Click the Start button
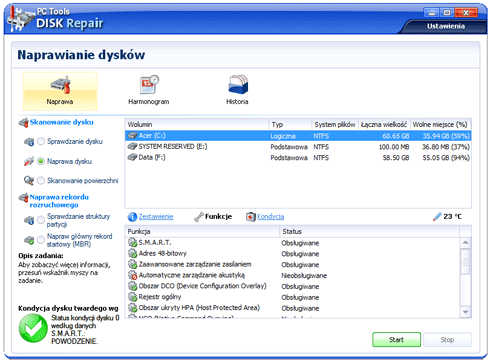490x362 pixels. [x=397, y=340]
